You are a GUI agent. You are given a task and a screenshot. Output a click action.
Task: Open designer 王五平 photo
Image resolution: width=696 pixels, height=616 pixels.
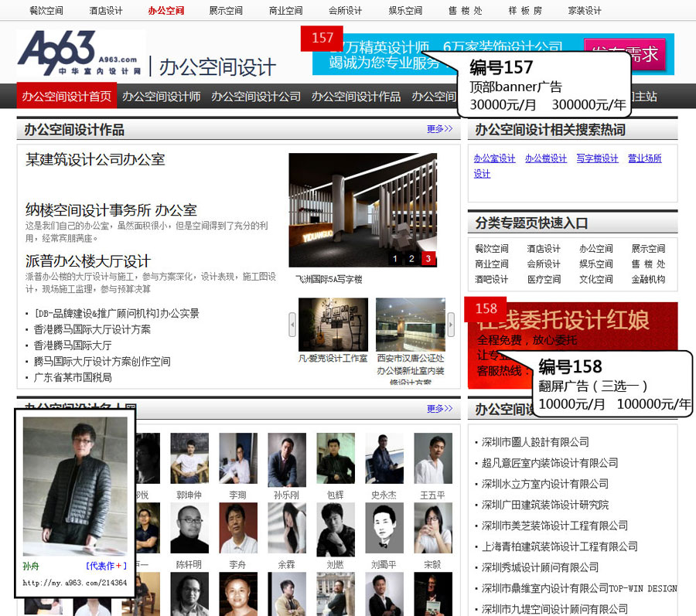tap(433, 458)
